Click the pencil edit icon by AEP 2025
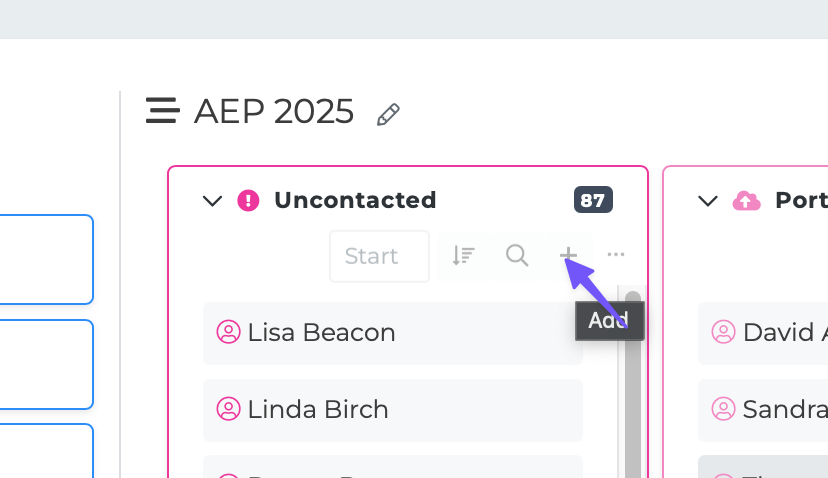Image resolution: width=828 pixels, height=478 pixels. tap(388, 114)
